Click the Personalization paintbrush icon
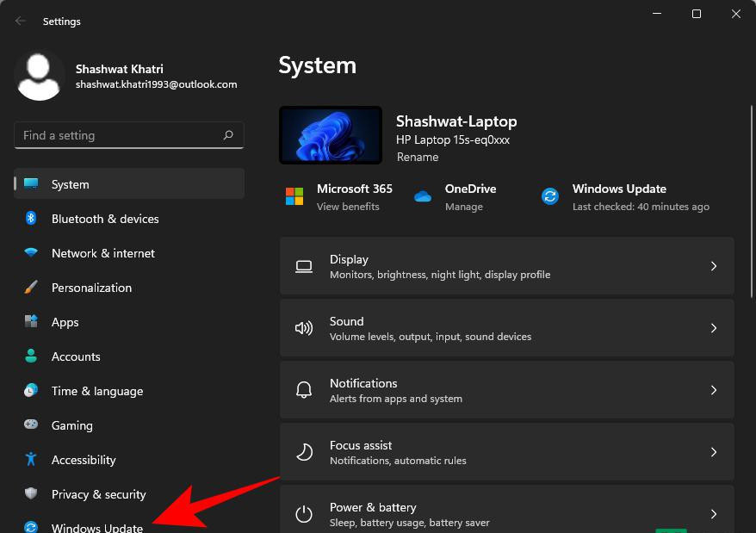 tap(31, 288)
